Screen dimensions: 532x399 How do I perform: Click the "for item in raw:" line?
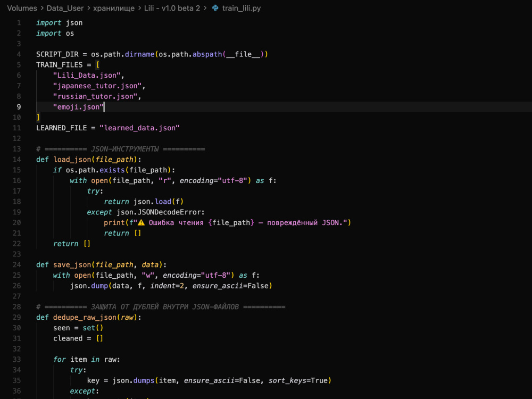pos(87,359)
